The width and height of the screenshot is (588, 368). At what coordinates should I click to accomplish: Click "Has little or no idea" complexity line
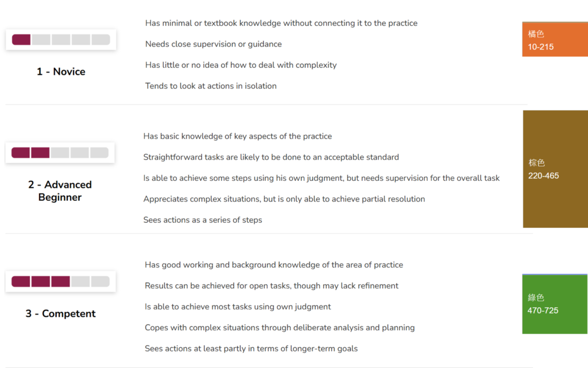point(241,65)
